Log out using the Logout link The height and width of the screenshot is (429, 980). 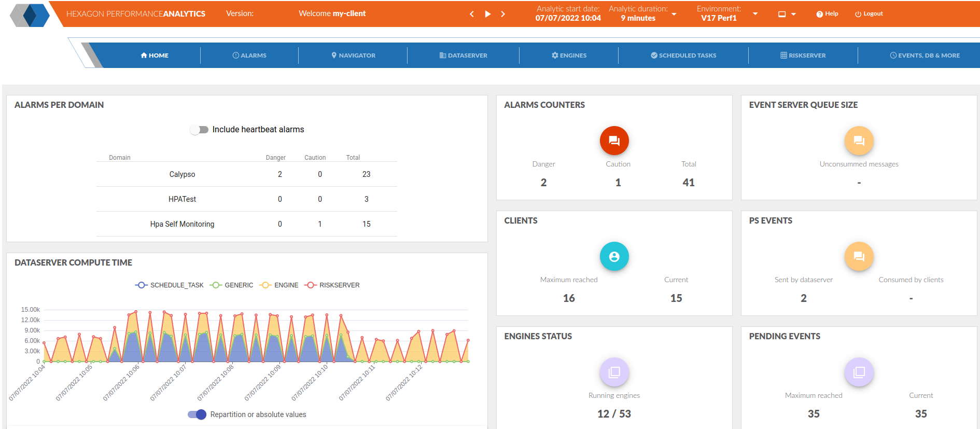869,14
